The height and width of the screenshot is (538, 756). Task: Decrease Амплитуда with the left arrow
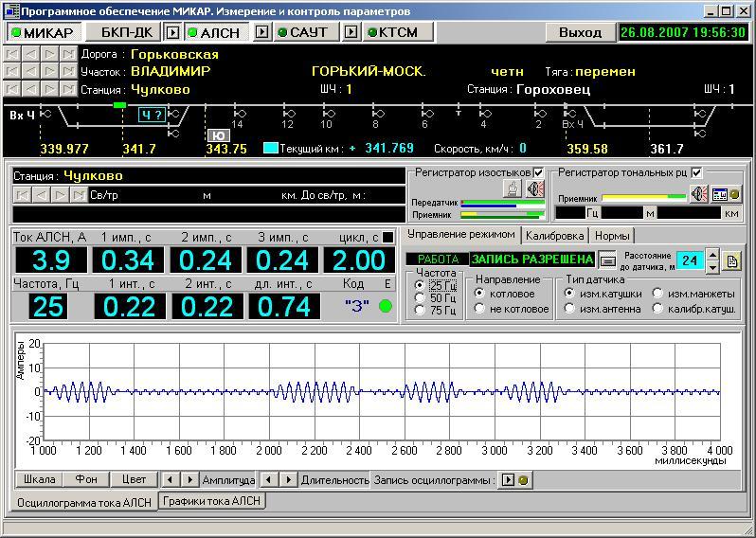(171, 480)
